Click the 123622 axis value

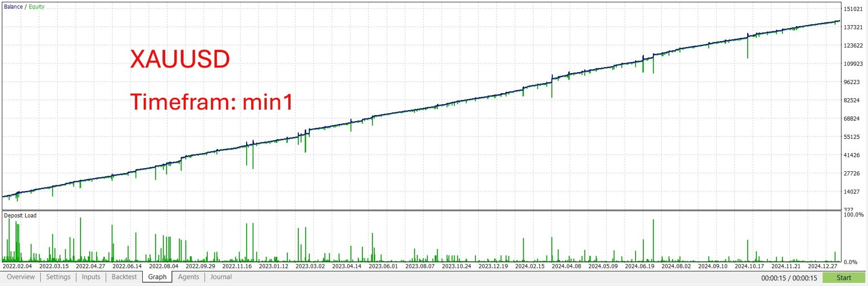(853, 46)
